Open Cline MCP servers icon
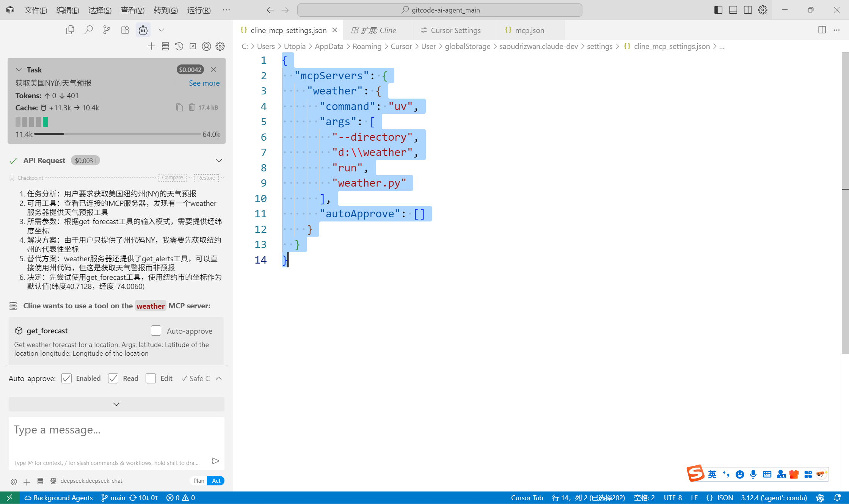849x504 pixels. point(165,46)
